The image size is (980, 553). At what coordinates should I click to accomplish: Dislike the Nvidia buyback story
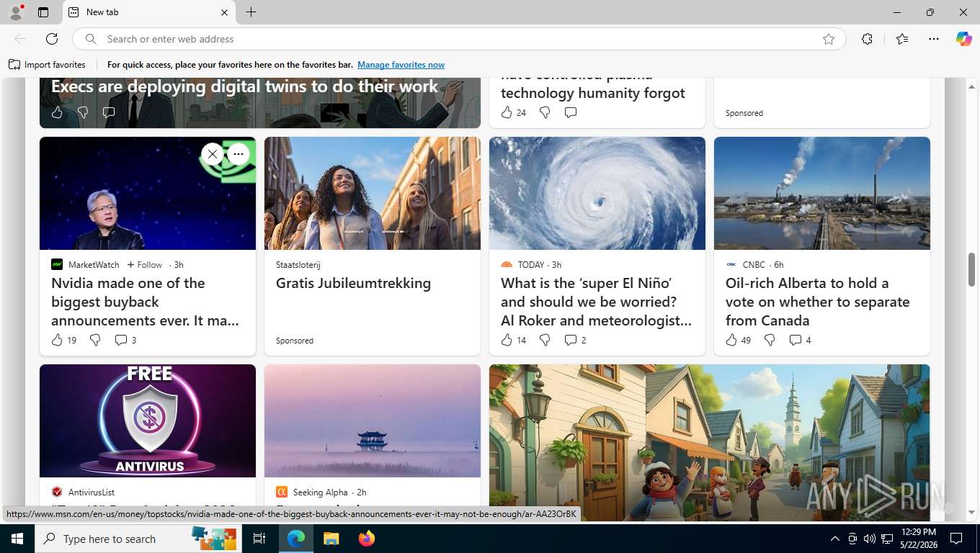[95, 340]
